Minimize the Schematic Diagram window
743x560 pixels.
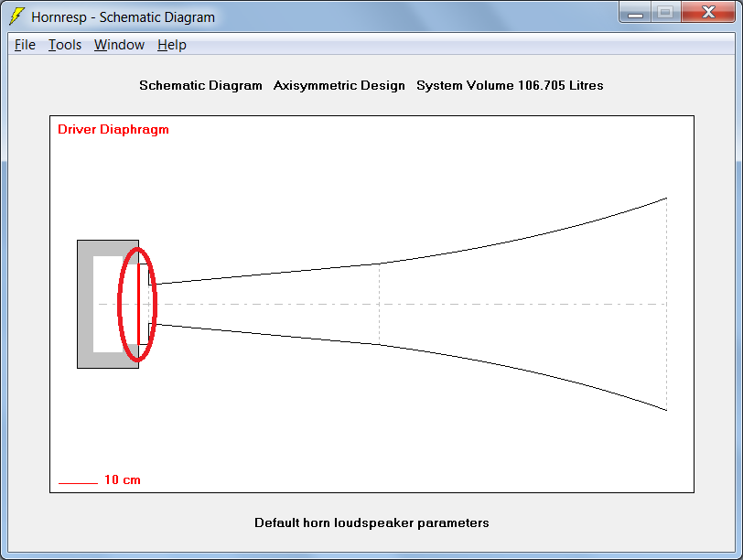click(635, 13)
